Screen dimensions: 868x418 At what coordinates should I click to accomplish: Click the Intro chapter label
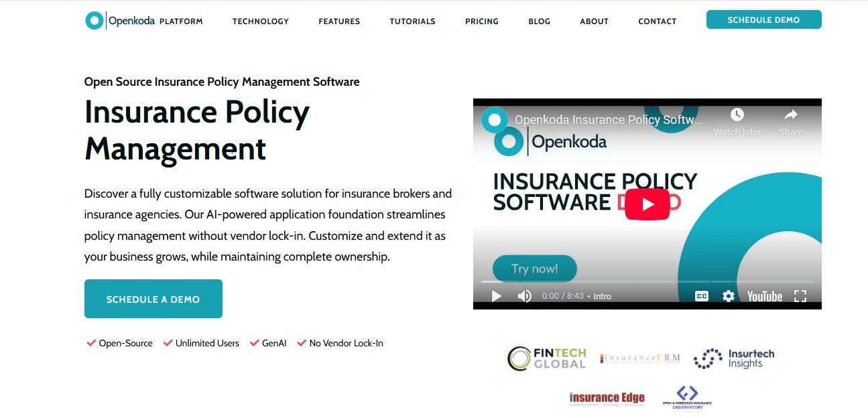pyautogui.click(x=603, y=296)
